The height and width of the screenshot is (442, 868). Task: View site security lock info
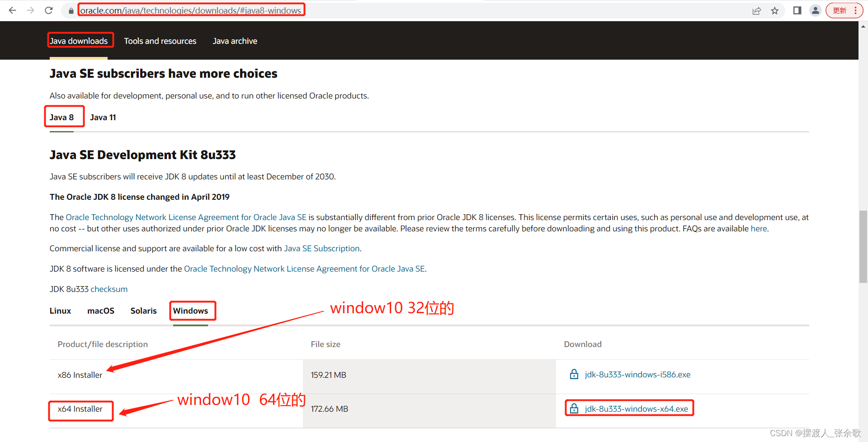[x=71, y=10]
